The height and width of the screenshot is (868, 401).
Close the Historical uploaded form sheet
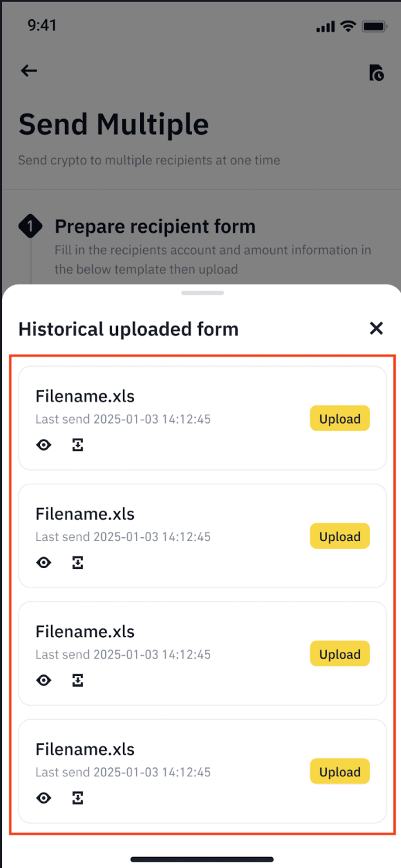(377, 328)
